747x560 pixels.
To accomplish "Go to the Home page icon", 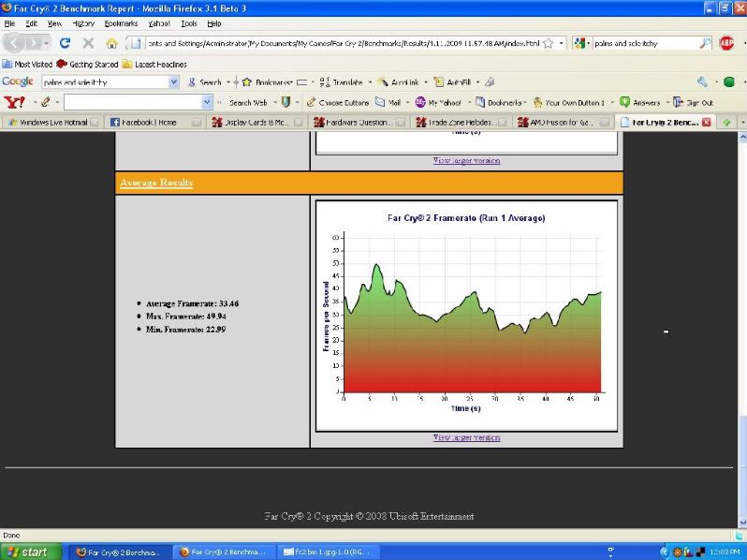I will click(x=111, y=43).
